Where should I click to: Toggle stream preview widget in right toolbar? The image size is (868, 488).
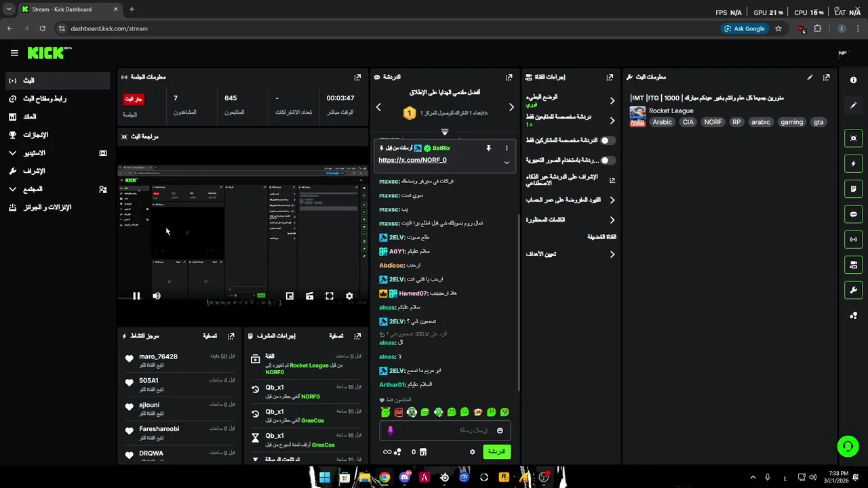point(853,138)
